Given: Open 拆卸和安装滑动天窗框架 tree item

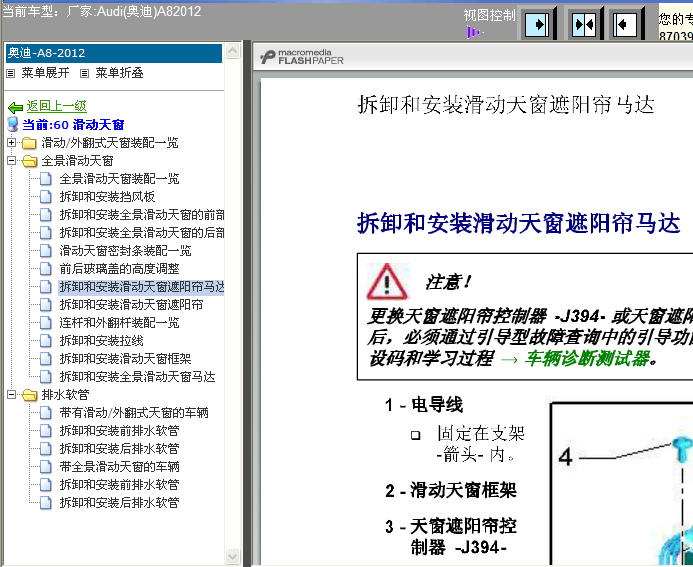Looking at the screenshot, I should tap(126, 359).
